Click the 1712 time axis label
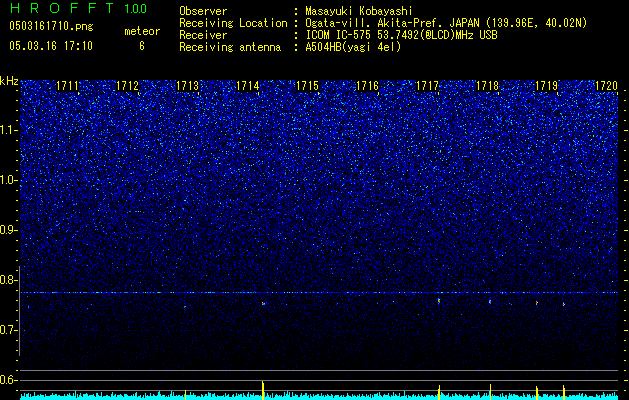This screenshot has width=629, height=400. point(128,85)
